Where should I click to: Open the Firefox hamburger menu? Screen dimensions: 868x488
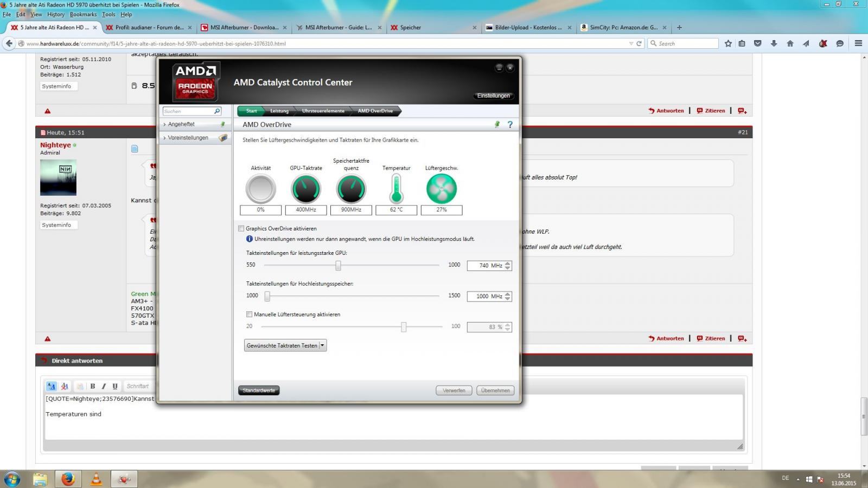click(858, 43)
